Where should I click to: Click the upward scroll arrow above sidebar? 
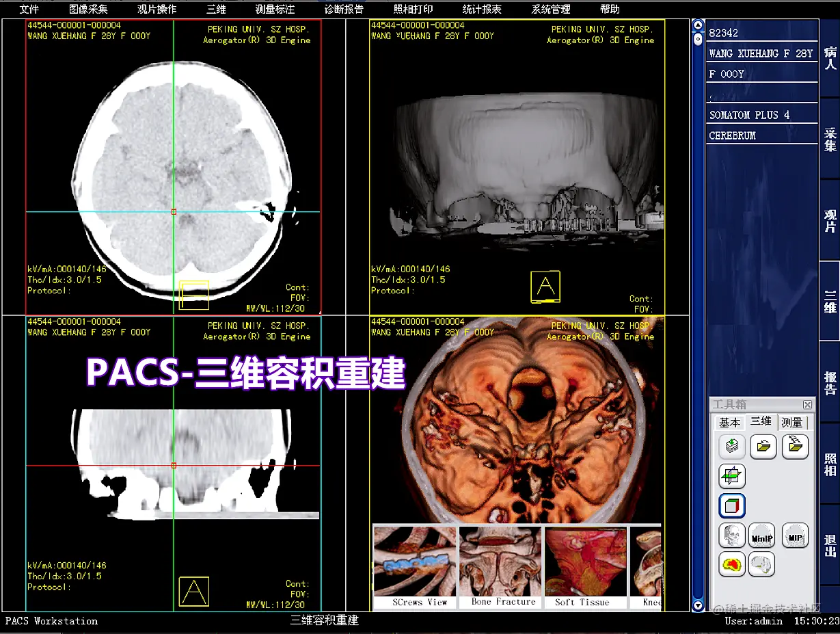[698, 25]
